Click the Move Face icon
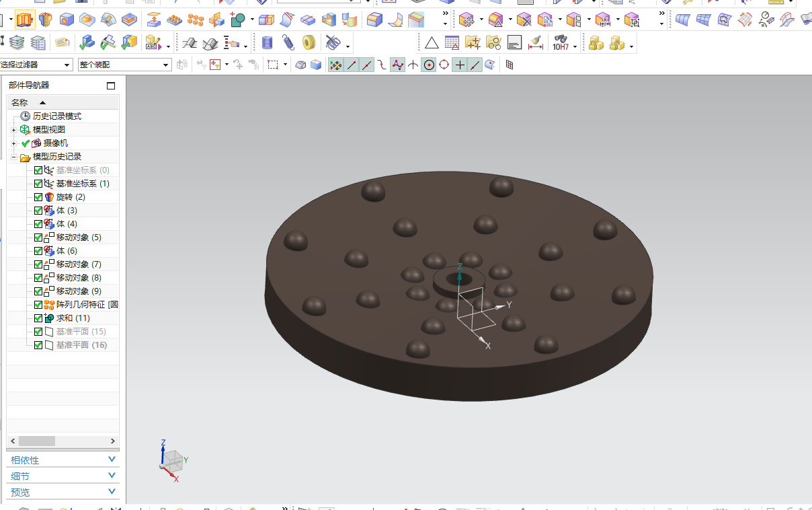The width and height of the screenshot is (812, 510). [467, 19]
